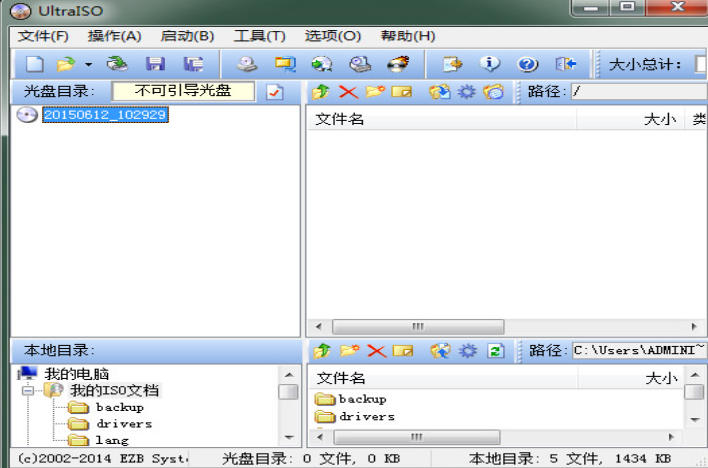The width and height of the screenshot is (708, 468).
Task: Open the 选项(O) menu
Action: point(333,36)
